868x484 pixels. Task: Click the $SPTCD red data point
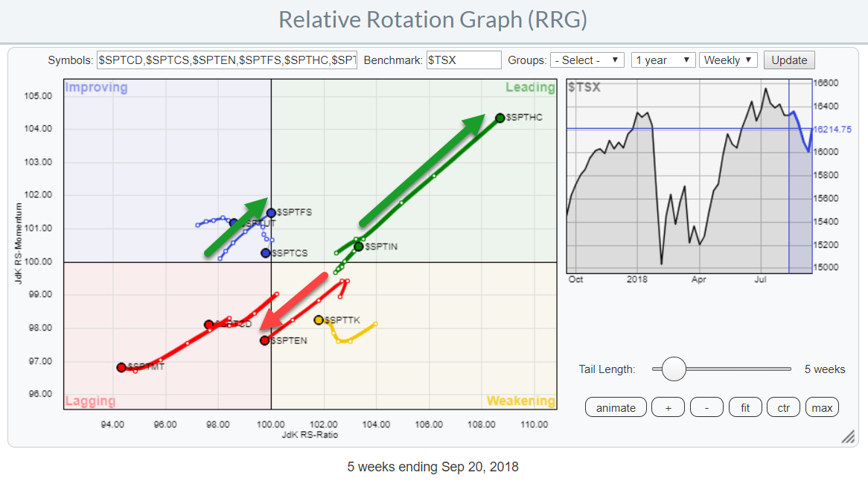click(x=208, y=325)
